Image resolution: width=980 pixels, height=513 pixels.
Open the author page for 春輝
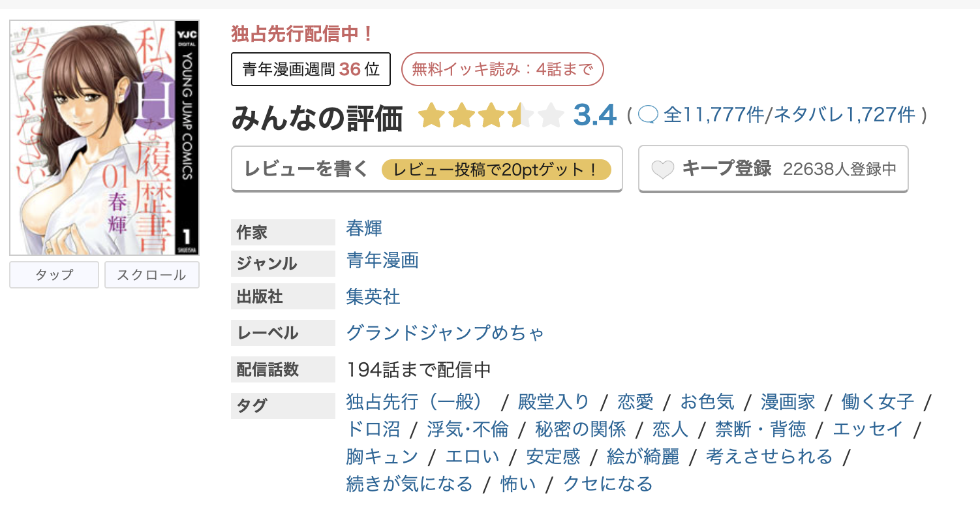363,229
